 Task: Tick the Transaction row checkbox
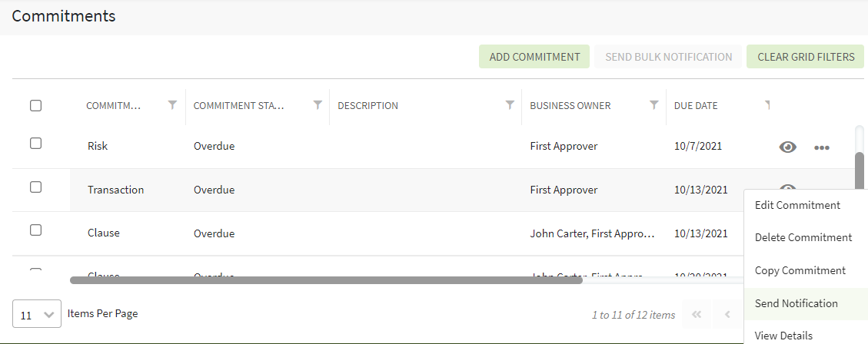point(36,187)
